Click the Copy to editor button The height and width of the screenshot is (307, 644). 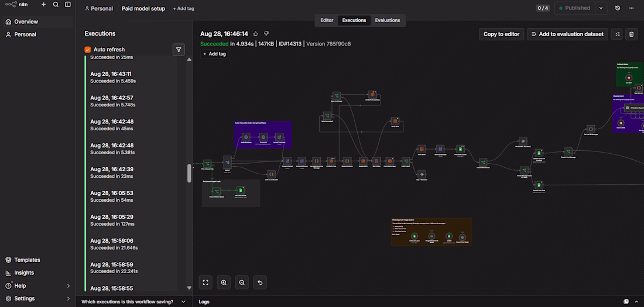[501, 34]
